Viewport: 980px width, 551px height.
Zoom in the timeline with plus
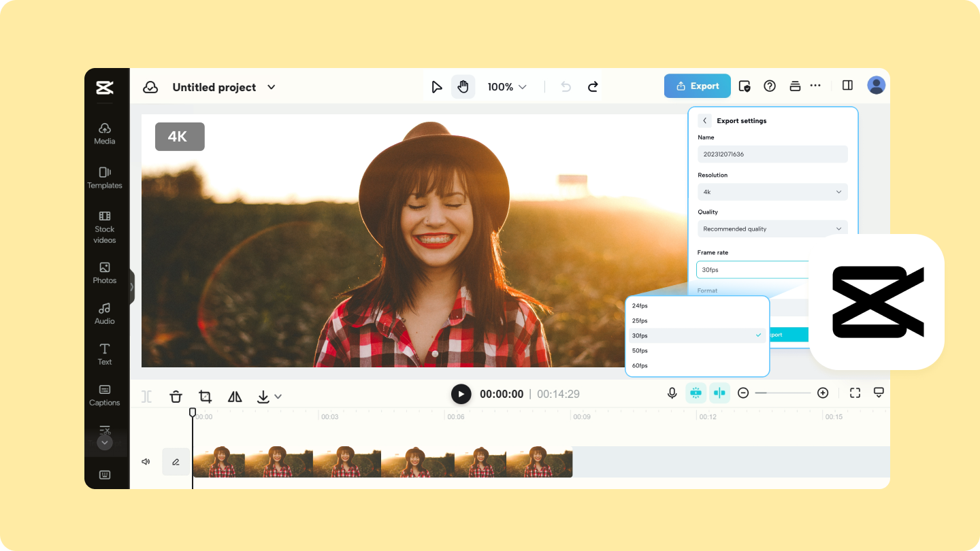(823, 393)
